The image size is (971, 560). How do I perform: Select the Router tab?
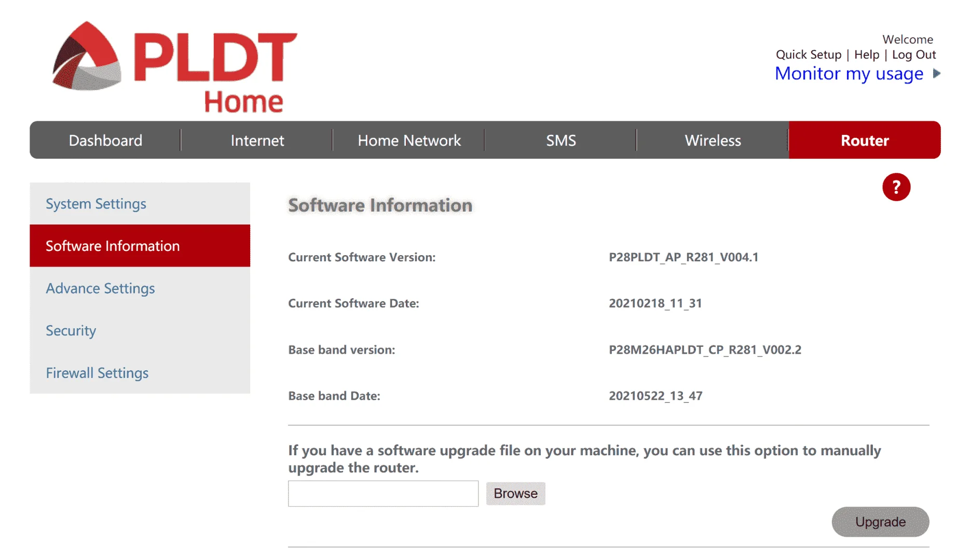click(x=865, y=141)
